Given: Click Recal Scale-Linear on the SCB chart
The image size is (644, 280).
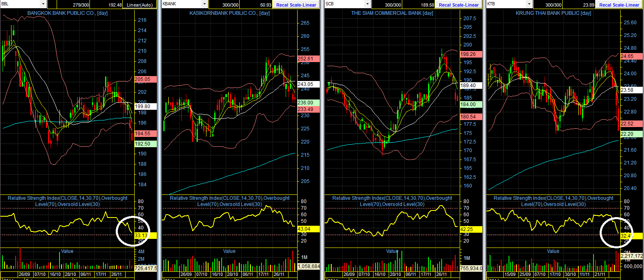Looking at the screenshot, I should click(x=458, y=5).
